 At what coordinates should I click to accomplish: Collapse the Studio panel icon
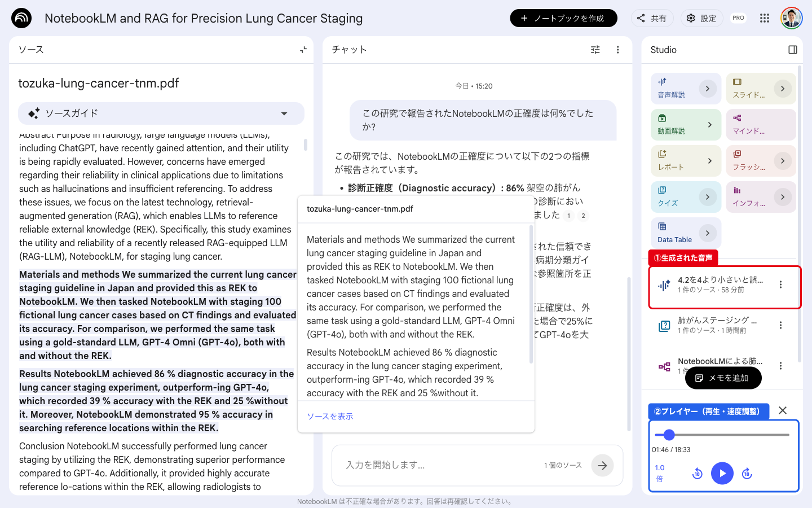792,50
